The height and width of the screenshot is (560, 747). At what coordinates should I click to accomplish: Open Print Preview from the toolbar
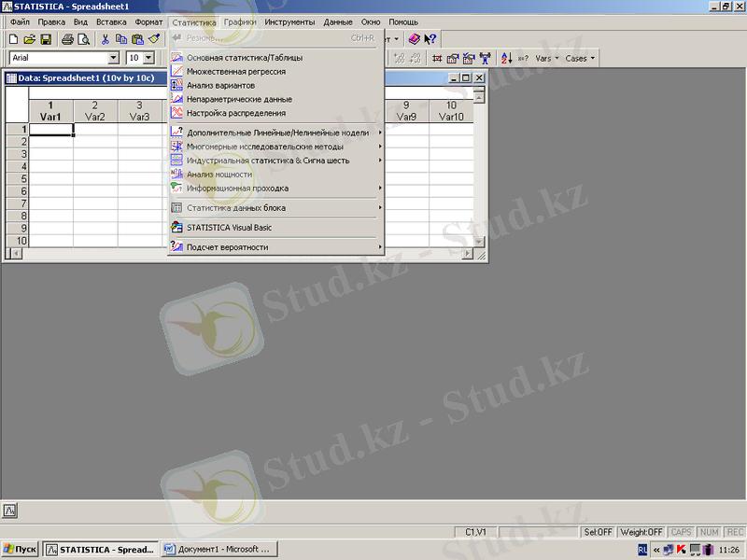tap(83, 39)
